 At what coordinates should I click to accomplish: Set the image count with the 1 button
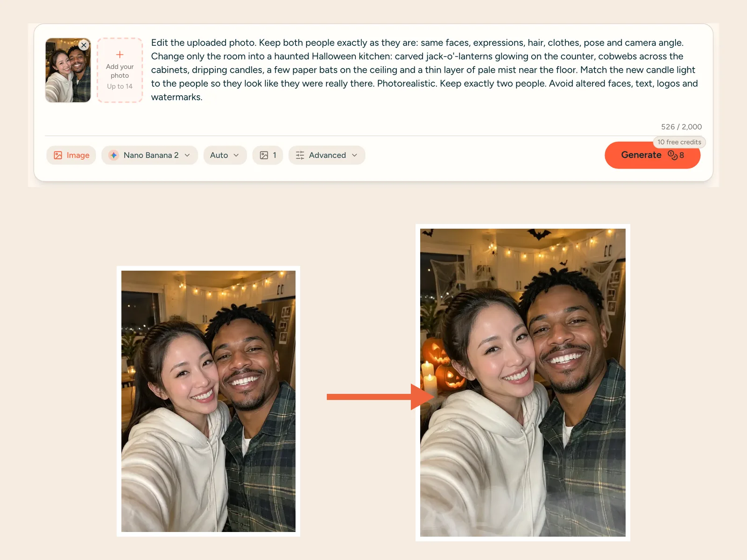coord(268,155)
